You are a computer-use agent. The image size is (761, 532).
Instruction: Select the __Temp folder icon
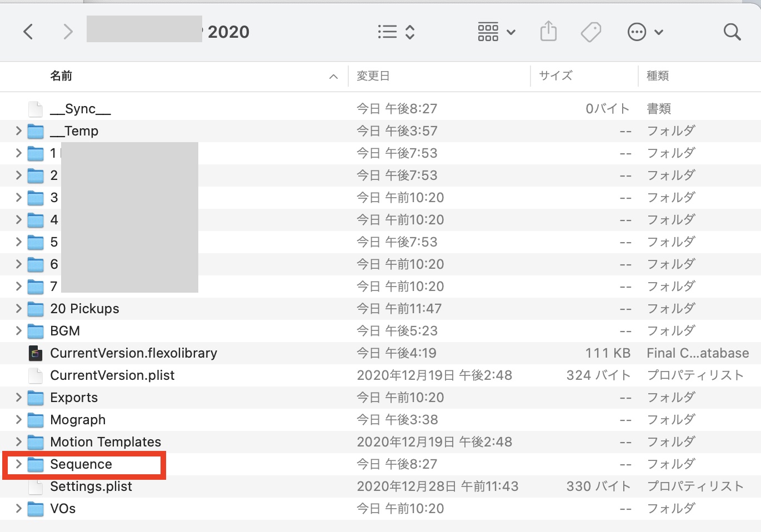point(36,131)
